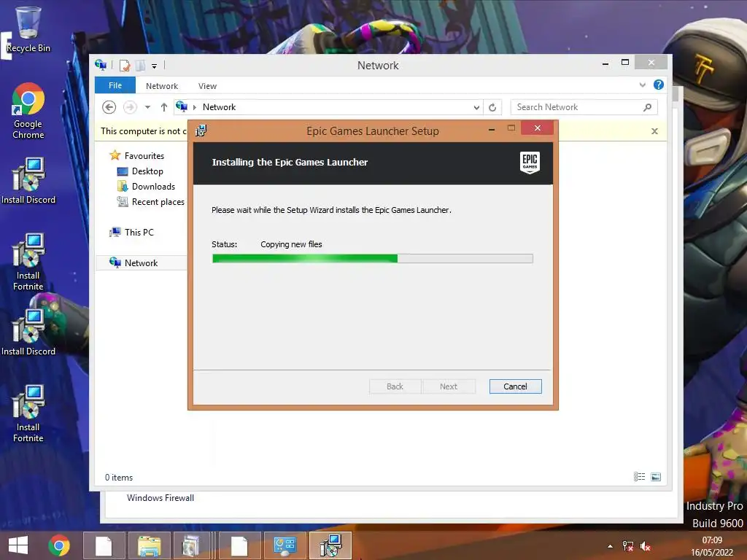Image resolution: width=747 pixels, height=560 pixels.
Task: Expand the ribbon using the chevron
Action: coord(642,85)
